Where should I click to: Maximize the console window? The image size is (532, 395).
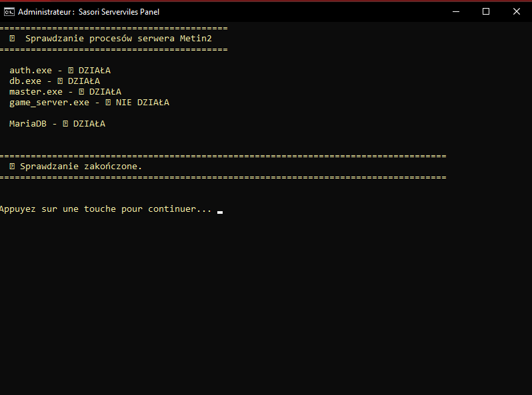click(x=486, y=11)
